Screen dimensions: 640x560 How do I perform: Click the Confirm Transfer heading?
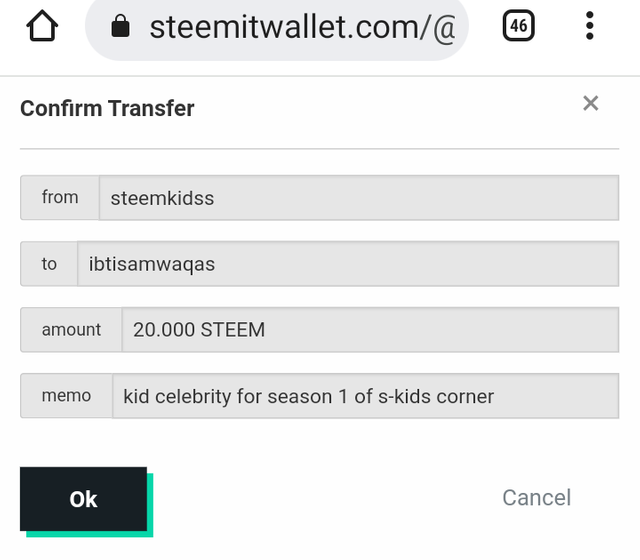[x=107, y=109]
